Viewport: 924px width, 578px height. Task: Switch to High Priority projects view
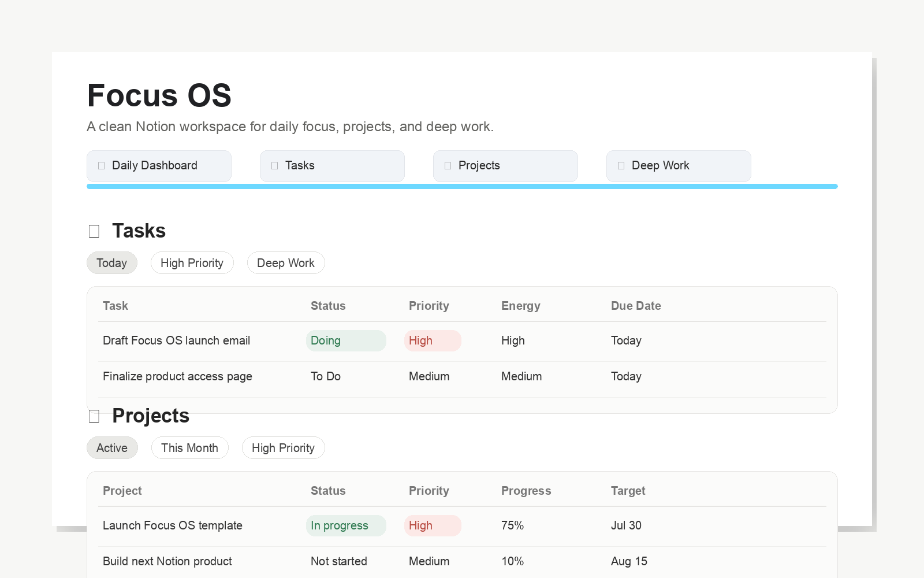(284, 448)
